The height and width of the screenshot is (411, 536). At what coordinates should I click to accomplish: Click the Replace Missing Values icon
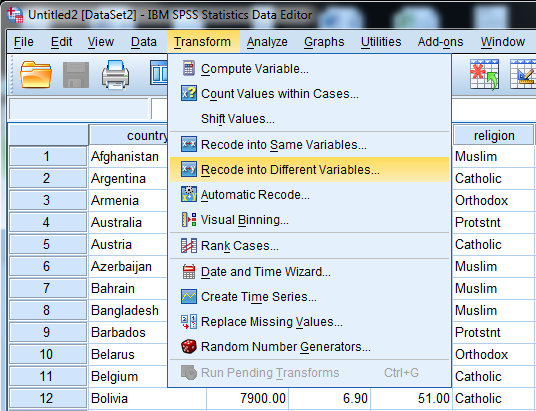(x=189, y=321)
